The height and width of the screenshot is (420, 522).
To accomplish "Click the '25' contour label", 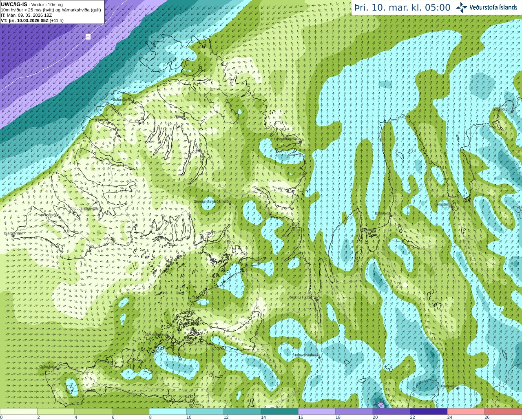I will [x=88, y=37].
